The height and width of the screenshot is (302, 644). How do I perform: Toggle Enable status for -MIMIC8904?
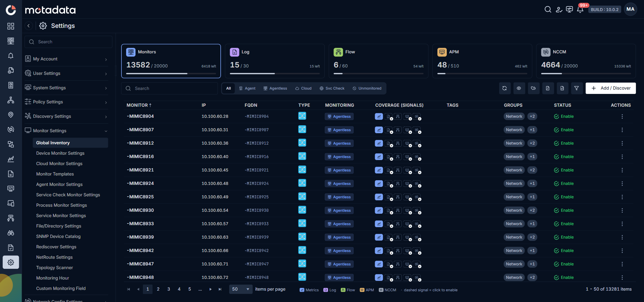[564, 116]
